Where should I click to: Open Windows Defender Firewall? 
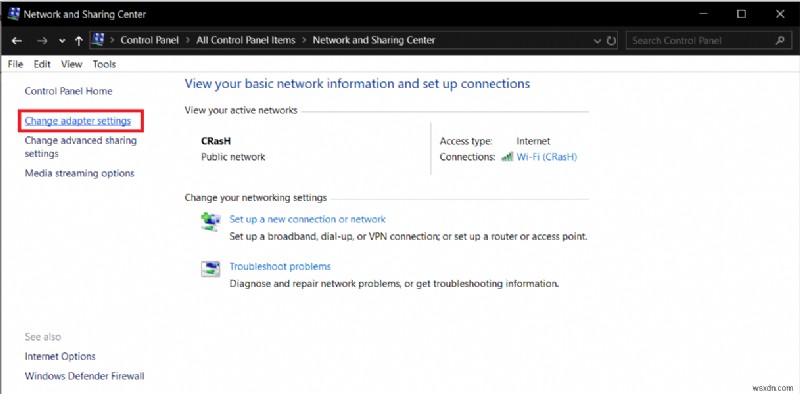85,376
